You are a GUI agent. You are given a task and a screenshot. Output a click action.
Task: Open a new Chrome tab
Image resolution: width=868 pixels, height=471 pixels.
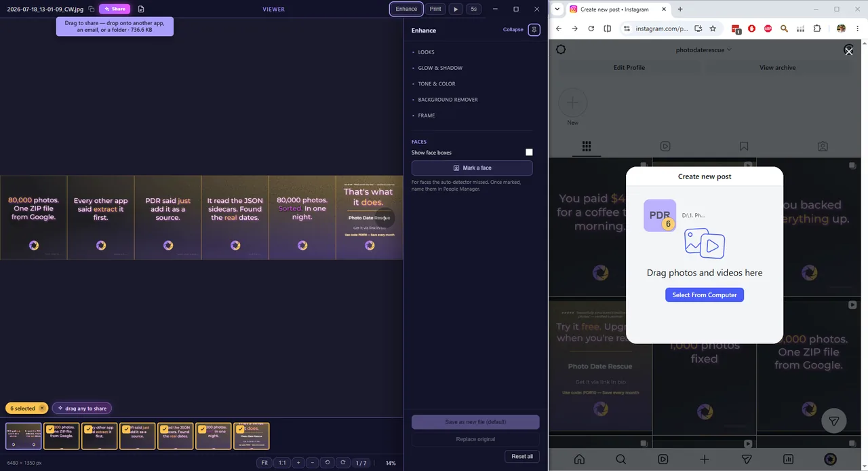point(680,9)
